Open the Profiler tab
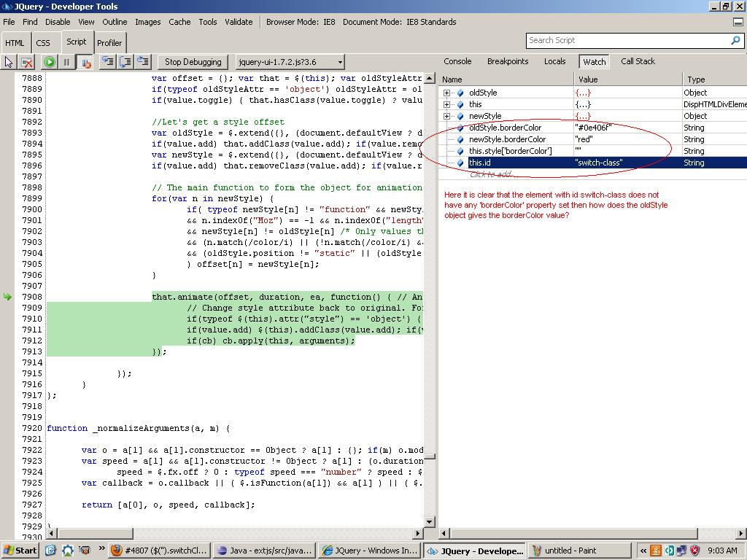 click(109, 43)
